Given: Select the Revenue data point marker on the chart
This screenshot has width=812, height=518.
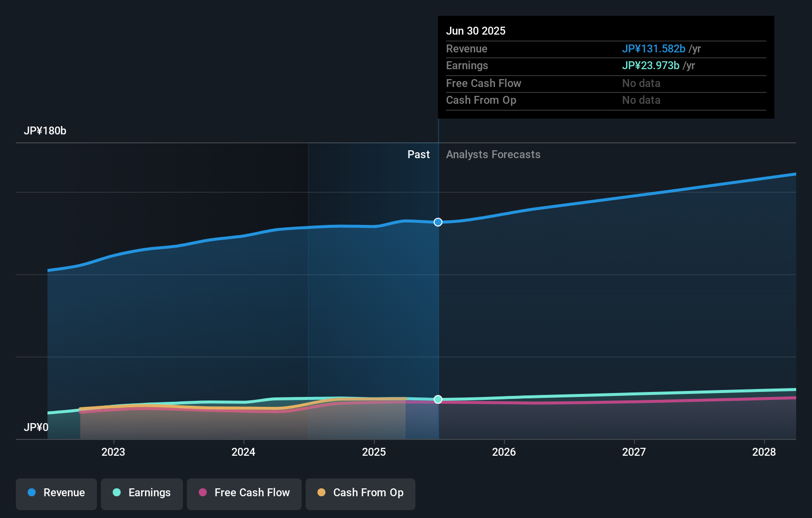Looking at the screenshot, I should coord(438,222).
